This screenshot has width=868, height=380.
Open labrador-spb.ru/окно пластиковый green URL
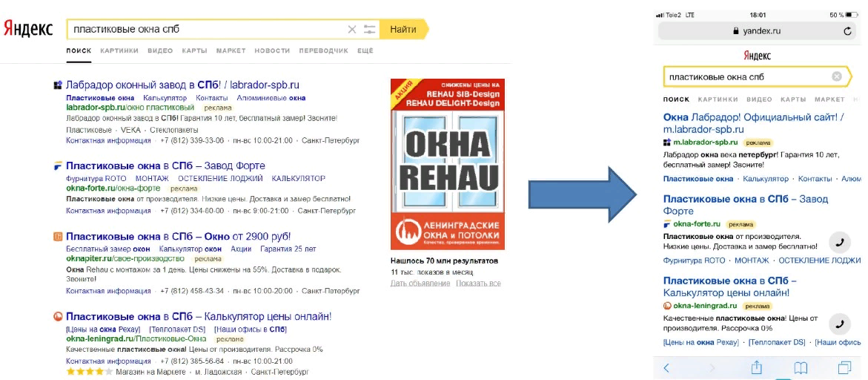130,107
